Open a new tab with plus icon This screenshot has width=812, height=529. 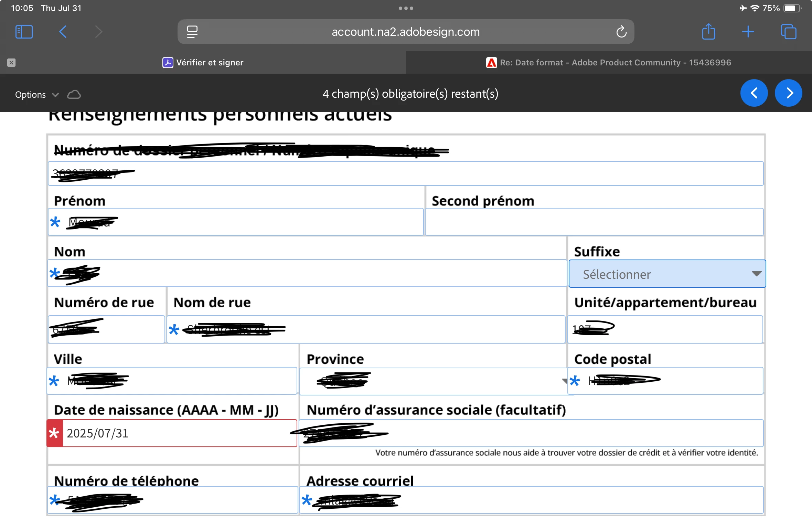coord(748,32)
